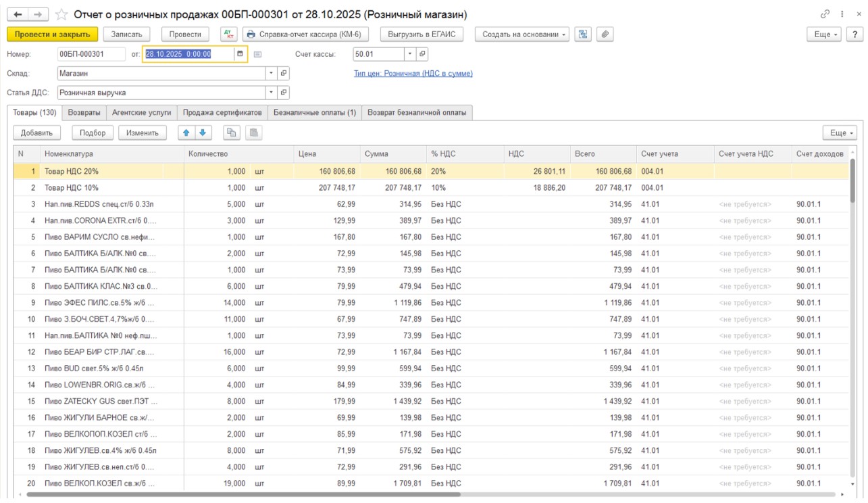Image resolution: width=868 pixels, height=503 pixels.
Task: Click into the Номер input field
Action: [x=91, y=54]
